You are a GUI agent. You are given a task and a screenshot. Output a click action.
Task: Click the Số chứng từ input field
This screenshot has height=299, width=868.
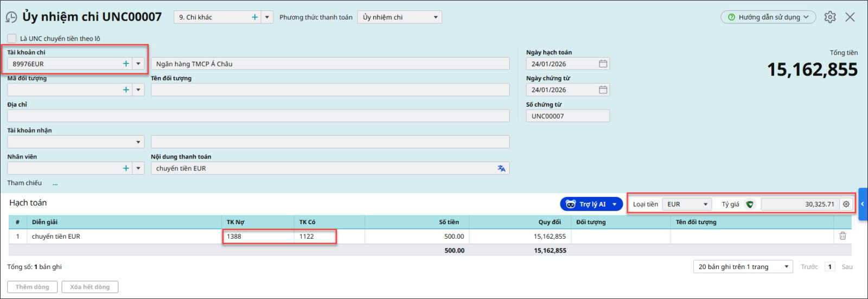[567, 116]
